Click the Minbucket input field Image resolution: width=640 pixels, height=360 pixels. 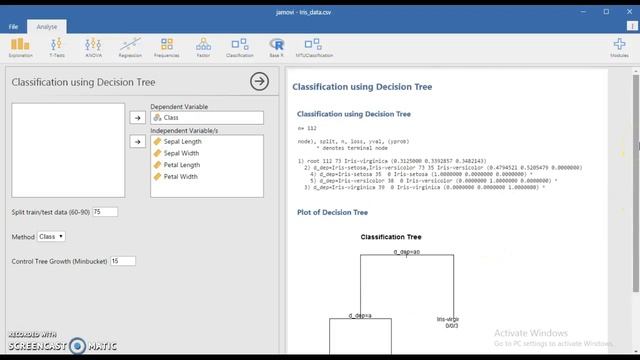123,261
